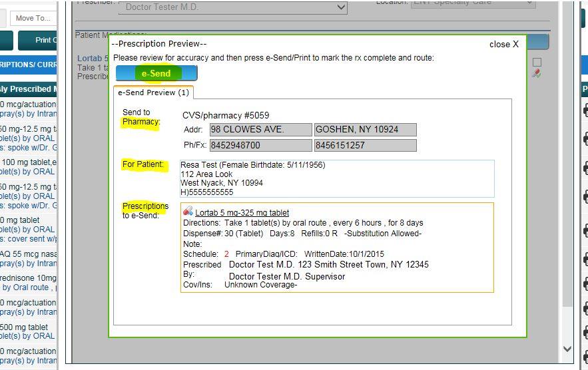
Task: Open the Prescriptions/Current tab in left panel
Action: [x=29, y=65]
